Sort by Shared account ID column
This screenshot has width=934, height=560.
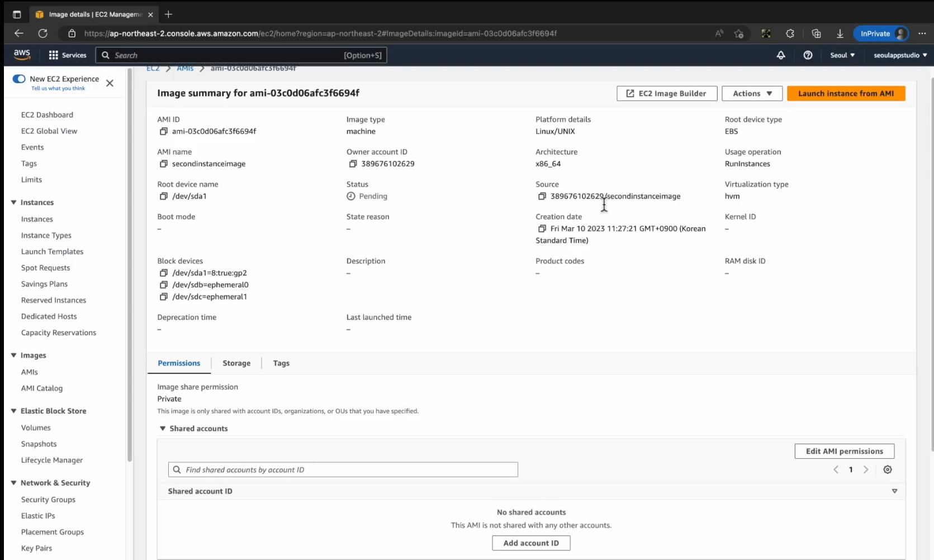pos(894,491)
